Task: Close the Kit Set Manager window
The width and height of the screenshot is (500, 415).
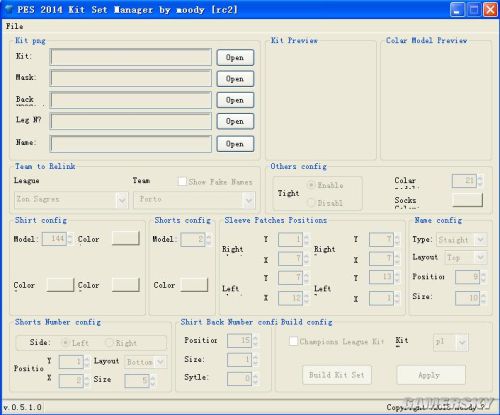Action: click(490, 10)
